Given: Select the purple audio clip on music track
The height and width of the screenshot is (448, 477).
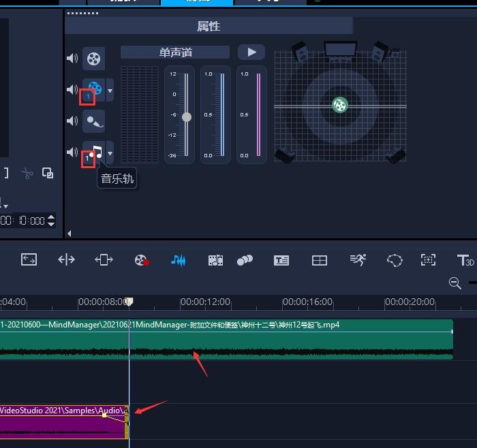Looking at the screenshot, I should [61, 424].
